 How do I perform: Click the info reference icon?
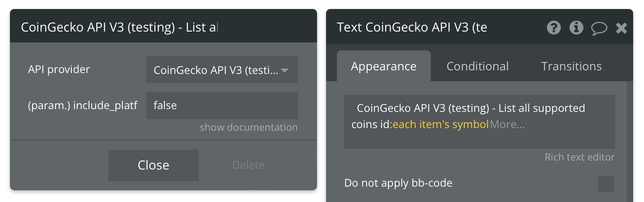576,28
